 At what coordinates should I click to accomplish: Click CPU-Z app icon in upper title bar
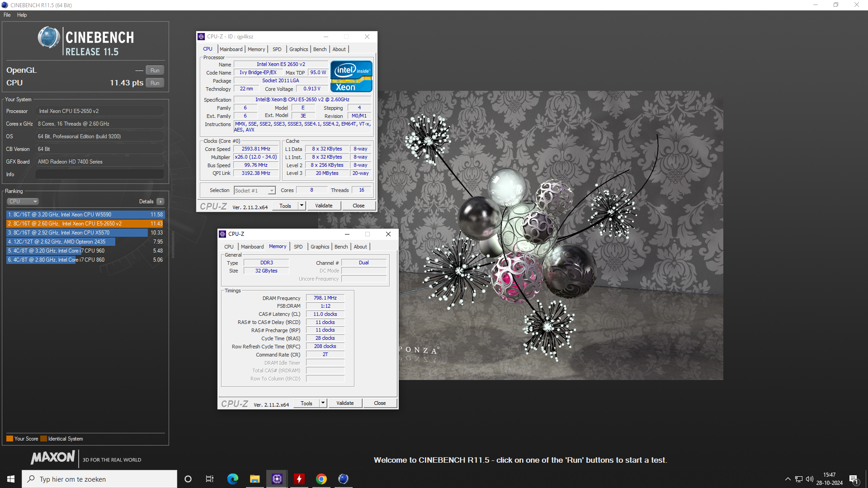[202, 37]
